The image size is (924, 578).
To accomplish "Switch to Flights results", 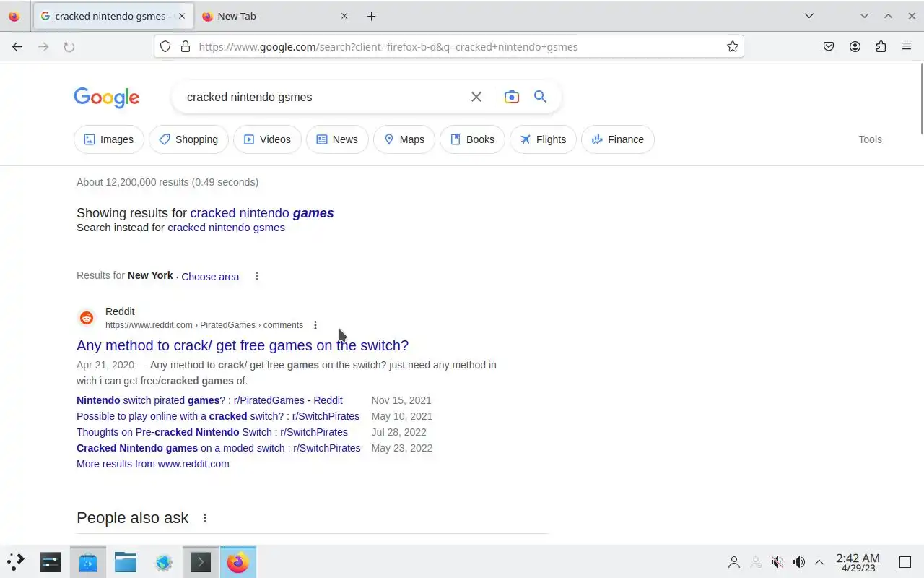I will point(543,139).
